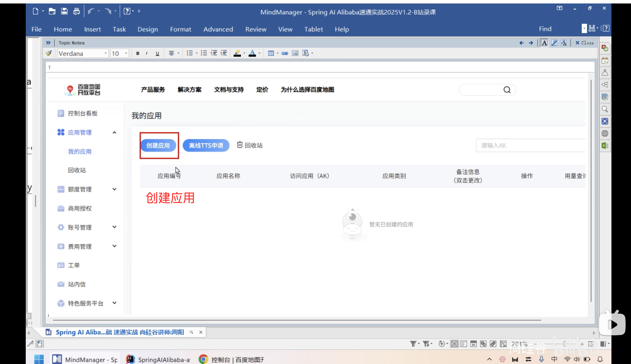This screenshot has height=364, width=631.
Task: Switch to the Design ribbon tab
Action: [147, 29]
